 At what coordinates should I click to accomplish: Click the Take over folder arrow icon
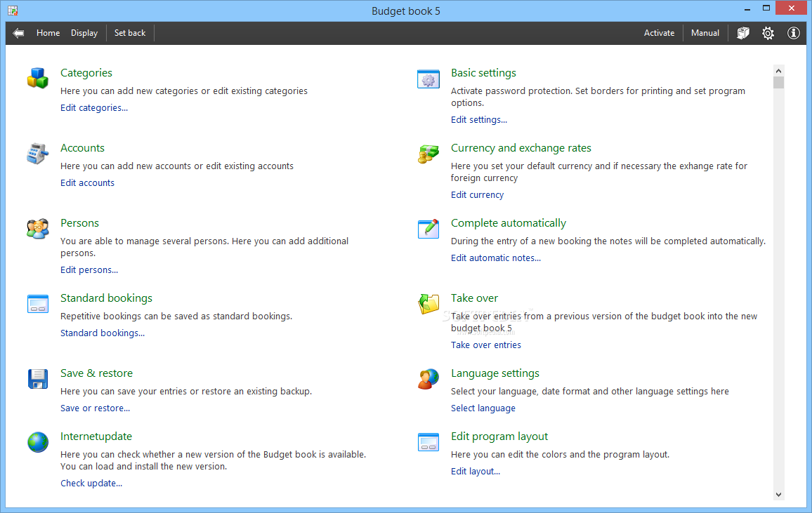click(x=428, y=304)
